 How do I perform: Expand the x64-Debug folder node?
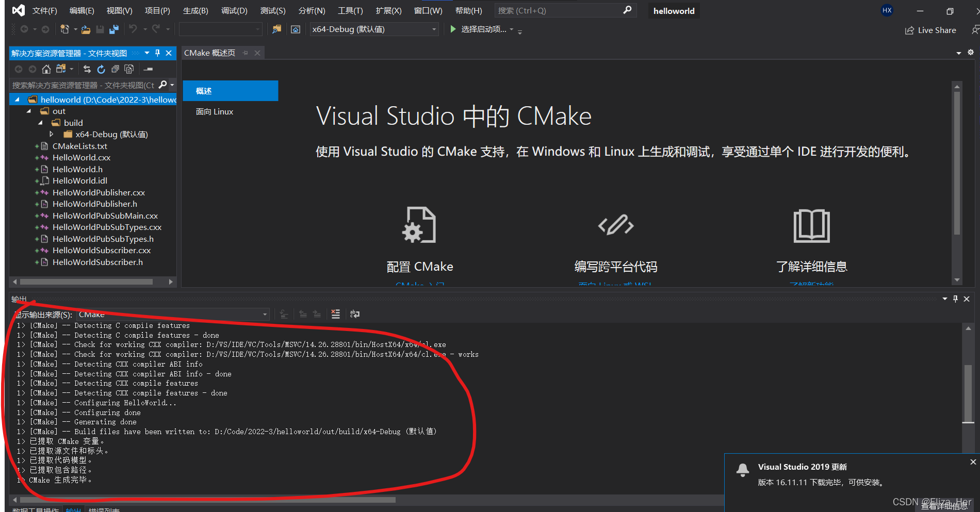click(x=52, y=134)
